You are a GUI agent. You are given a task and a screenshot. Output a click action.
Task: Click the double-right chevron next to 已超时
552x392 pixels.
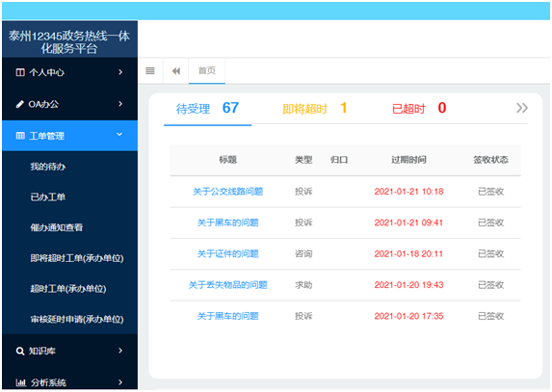(522, 108)
